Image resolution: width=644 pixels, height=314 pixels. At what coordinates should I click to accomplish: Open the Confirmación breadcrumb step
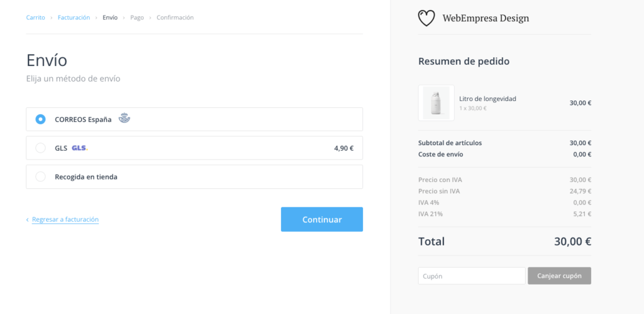pyautogui.click(x=175, y=18)
